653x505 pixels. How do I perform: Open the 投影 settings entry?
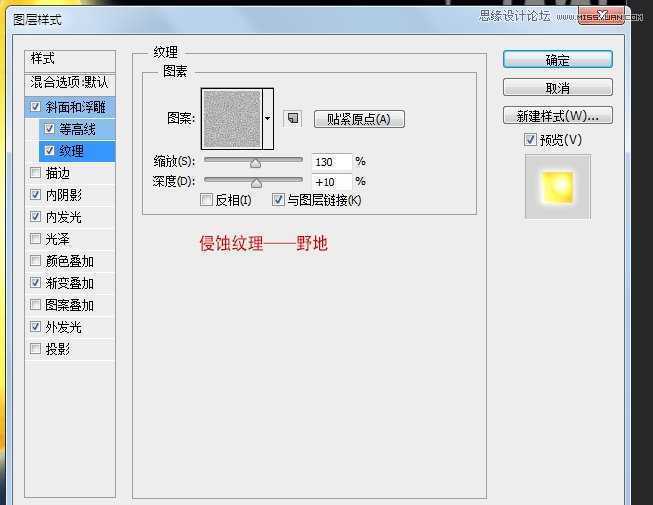pos(58,349)
